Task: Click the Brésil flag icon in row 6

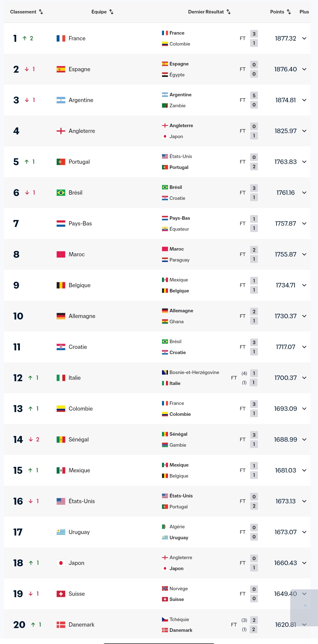Action: pyautogui.click(x=61, y=193)
